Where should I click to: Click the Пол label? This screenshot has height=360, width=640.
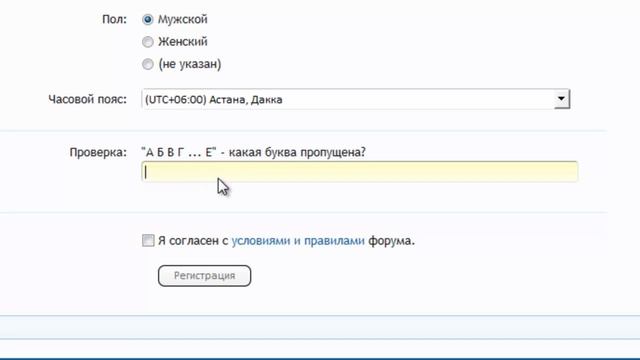(x=114, y=19)
